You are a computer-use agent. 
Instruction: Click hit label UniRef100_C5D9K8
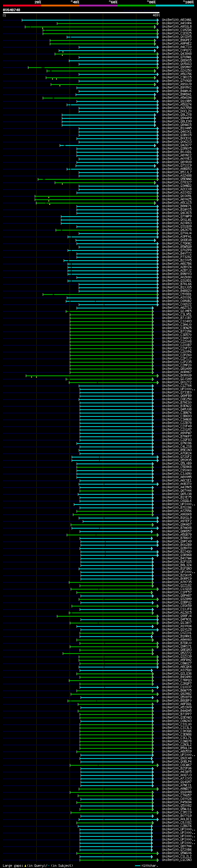(176, 467)
